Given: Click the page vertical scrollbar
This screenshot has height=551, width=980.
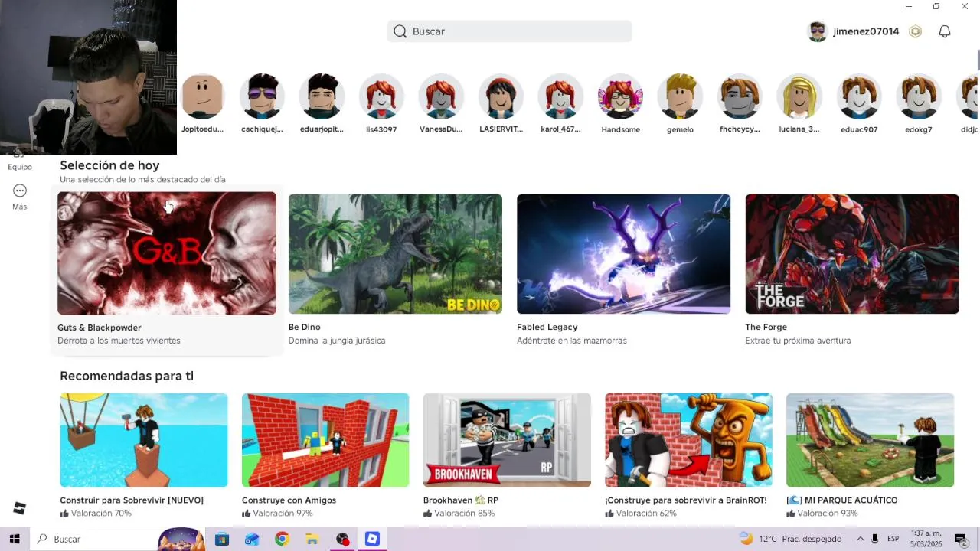Looking at the screenshot, I should [978, 61].
